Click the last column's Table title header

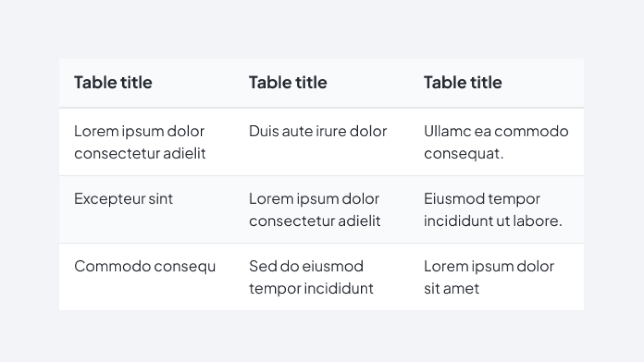coord(462,82)
